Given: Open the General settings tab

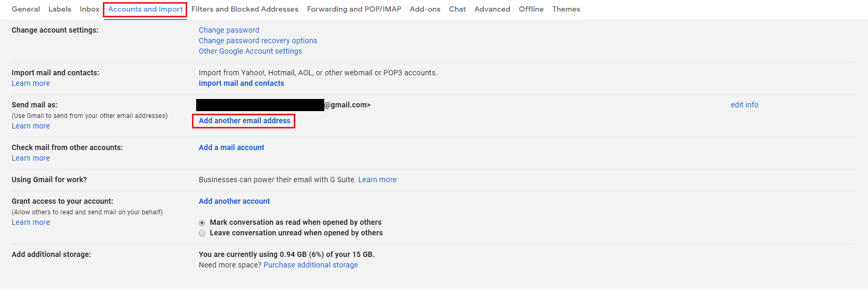Looking at the screenshot, I should pyautogui.click(x=26, y=9).
